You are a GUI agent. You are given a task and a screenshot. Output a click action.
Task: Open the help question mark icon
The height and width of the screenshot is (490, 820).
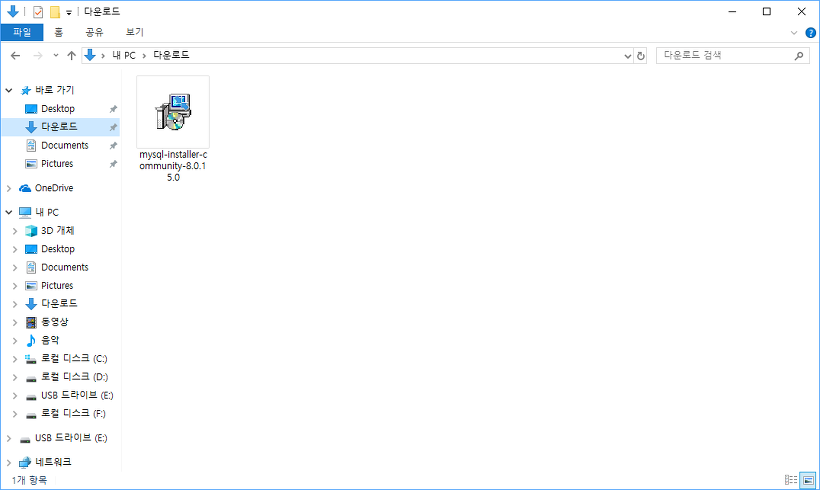click(x=811, y=32)
